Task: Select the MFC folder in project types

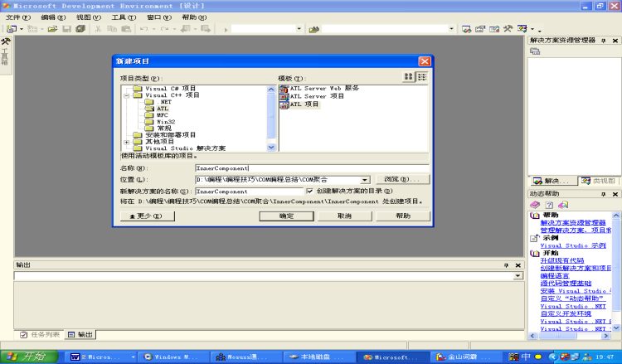Action: [x=163, y=115]
